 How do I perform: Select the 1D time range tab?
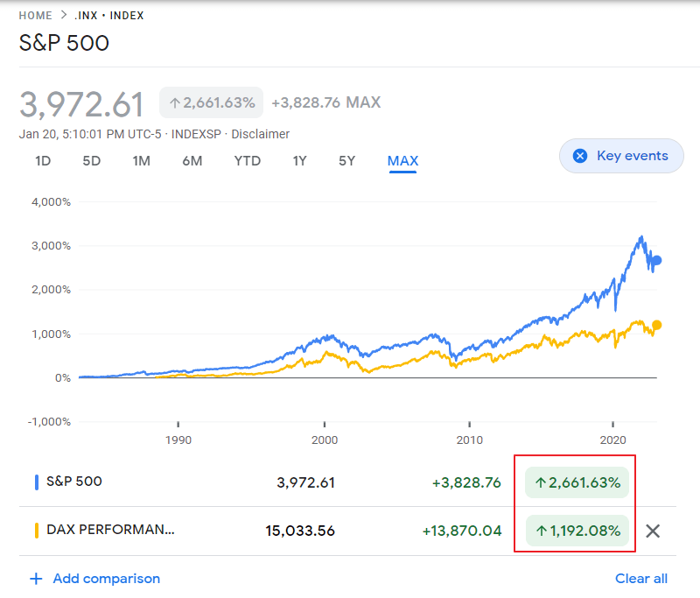(43, 161)
